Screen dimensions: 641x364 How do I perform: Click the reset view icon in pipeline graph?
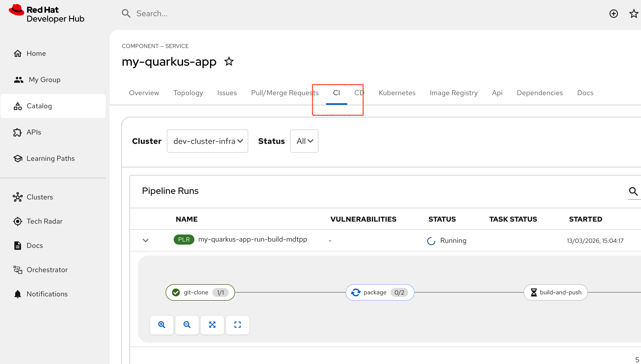[237, 325]
